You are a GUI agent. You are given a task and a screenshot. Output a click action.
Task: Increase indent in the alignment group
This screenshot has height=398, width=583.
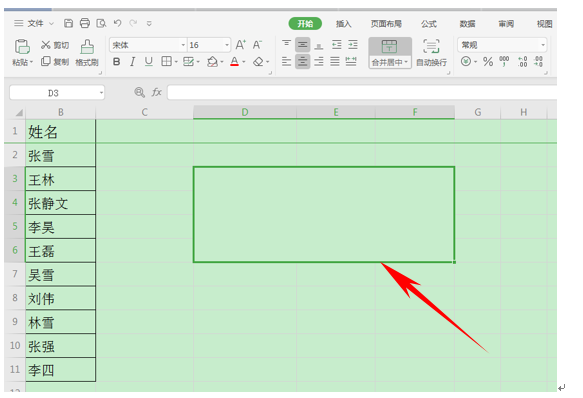(x=353, y=45)
